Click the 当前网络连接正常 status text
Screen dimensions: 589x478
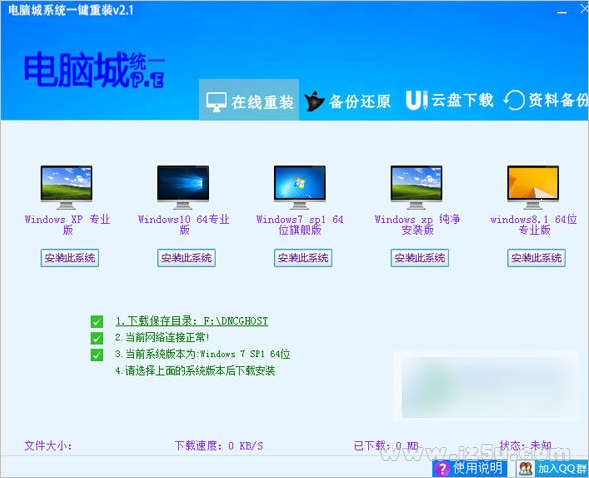162,338
